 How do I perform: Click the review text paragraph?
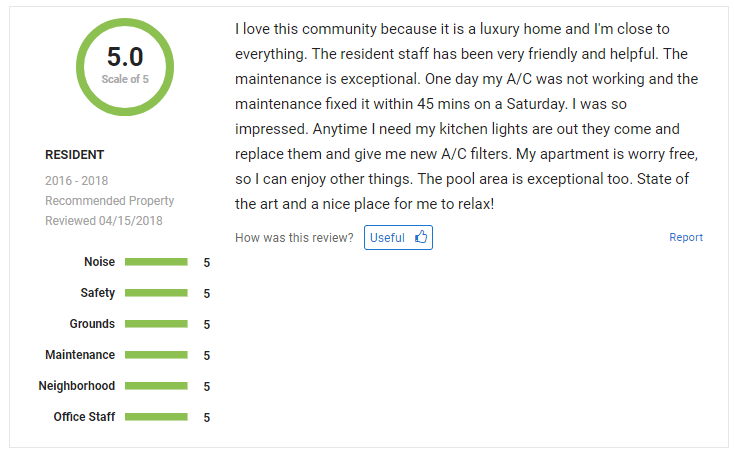[x=467, y=116]
